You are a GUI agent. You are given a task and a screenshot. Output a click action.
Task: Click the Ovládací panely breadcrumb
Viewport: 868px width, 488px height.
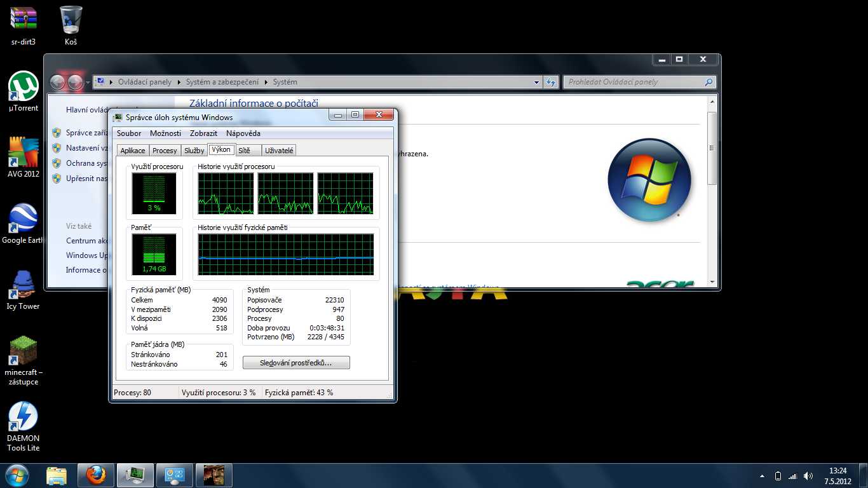145,82
